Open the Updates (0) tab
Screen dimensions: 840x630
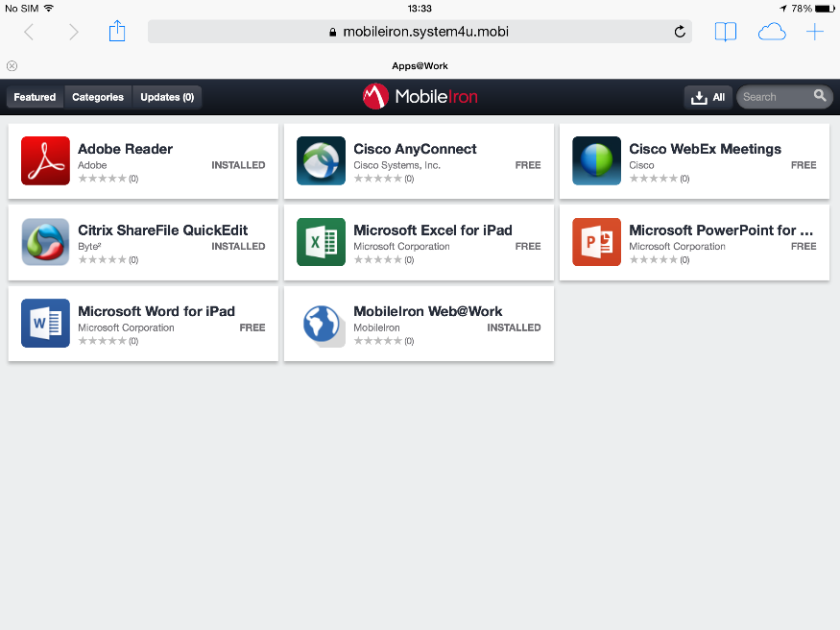click(167, 97)
